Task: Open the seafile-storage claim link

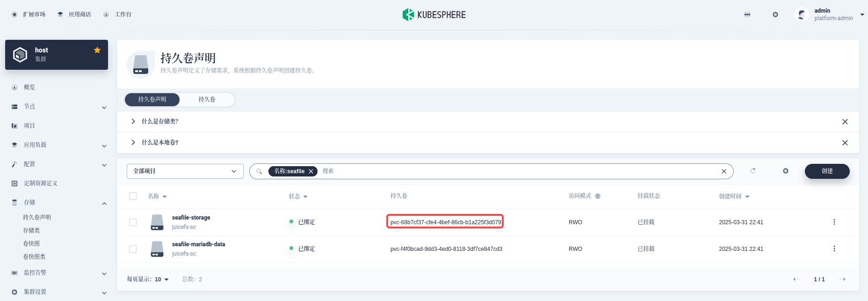Action: tap(191, 218)
